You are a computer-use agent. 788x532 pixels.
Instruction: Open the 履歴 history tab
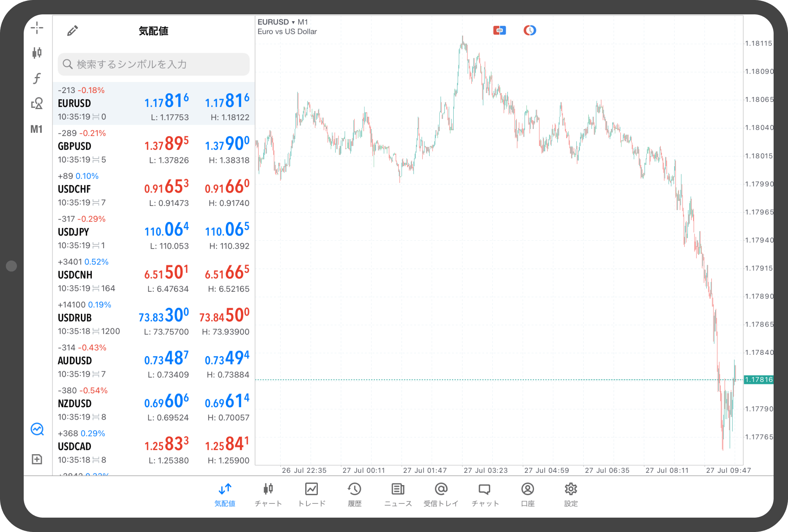pyautogui.click(x=354, y=494)
